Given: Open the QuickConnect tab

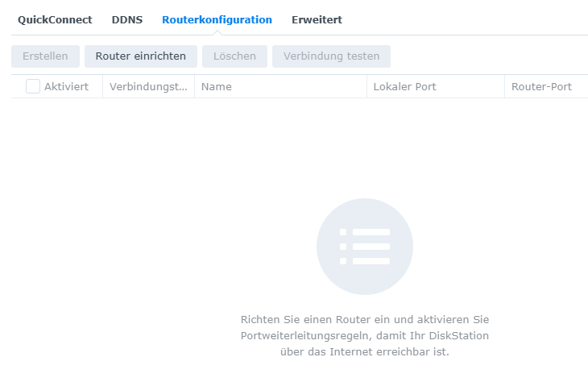Looking at the screenshot, I should 55,19.
